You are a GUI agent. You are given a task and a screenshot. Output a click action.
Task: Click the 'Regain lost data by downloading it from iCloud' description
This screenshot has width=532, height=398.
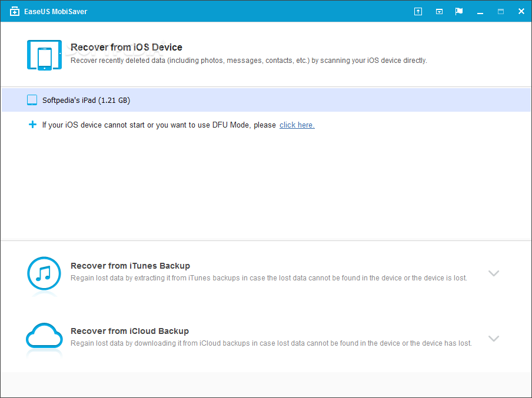click(271, 343)
